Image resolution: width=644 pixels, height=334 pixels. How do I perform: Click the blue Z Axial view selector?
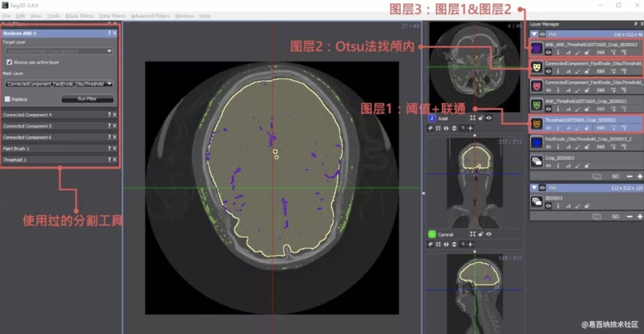[432, 118]
